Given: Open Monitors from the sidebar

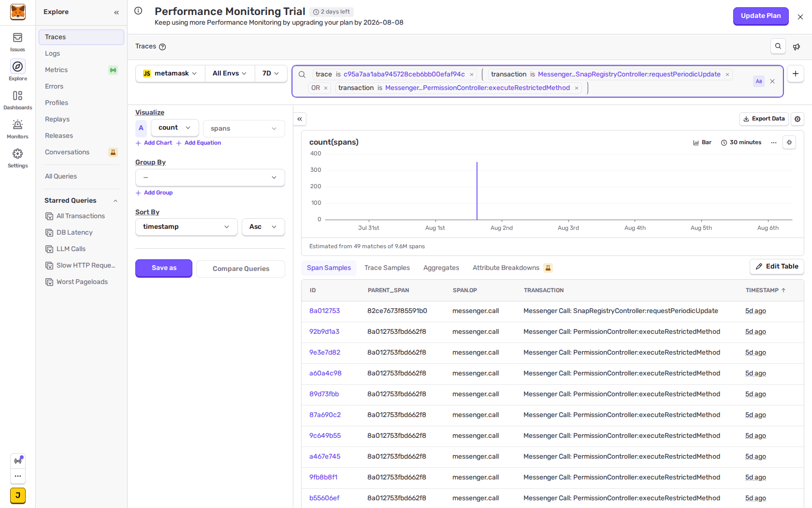Looking at the screenshot, I should pyautogui.click(x=17, y=129).
